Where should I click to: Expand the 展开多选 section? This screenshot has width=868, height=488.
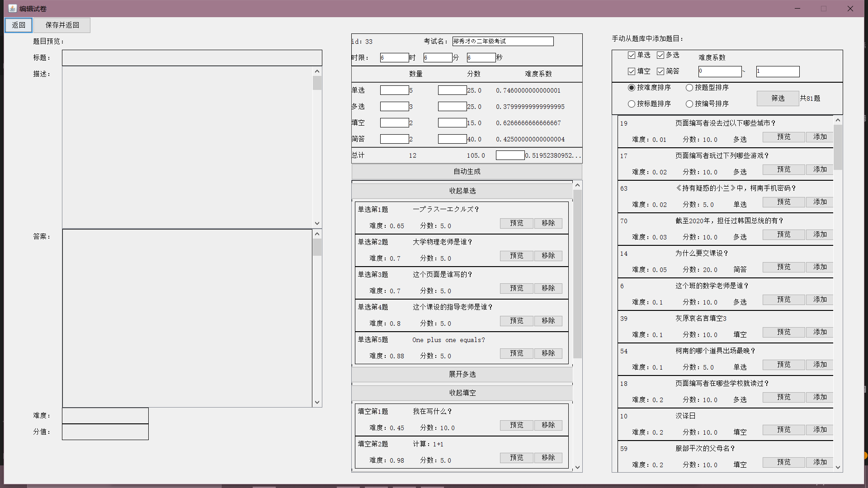pyautogui.click(x=462, y=375)
